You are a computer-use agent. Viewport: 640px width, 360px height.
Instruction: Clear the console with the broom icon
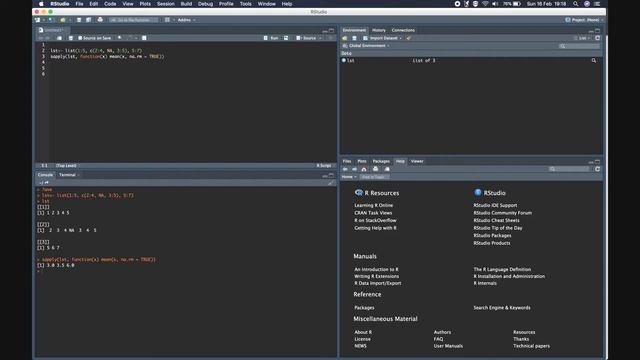[x=330, y=183]
